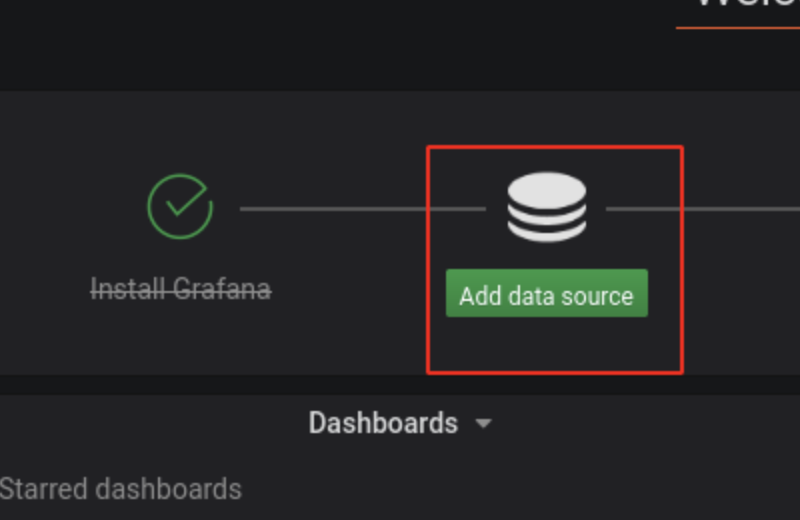Image resolution: width=800 pixels, height=520 pixels.
Task: Click the orange underline beneath the Welcome title
Action: coord(738,28)
